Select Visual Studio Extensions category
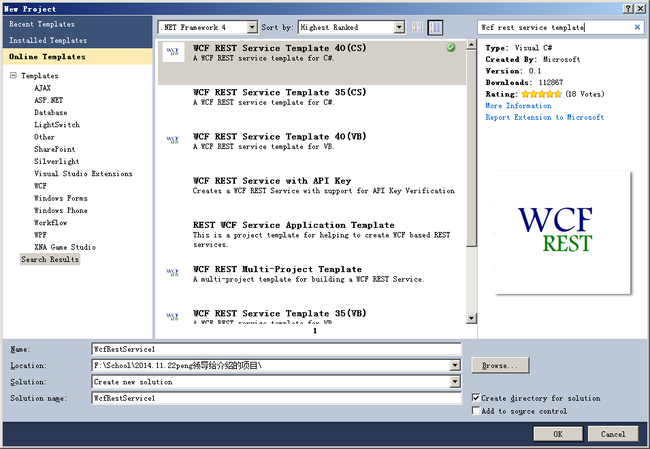 point(83,173)
